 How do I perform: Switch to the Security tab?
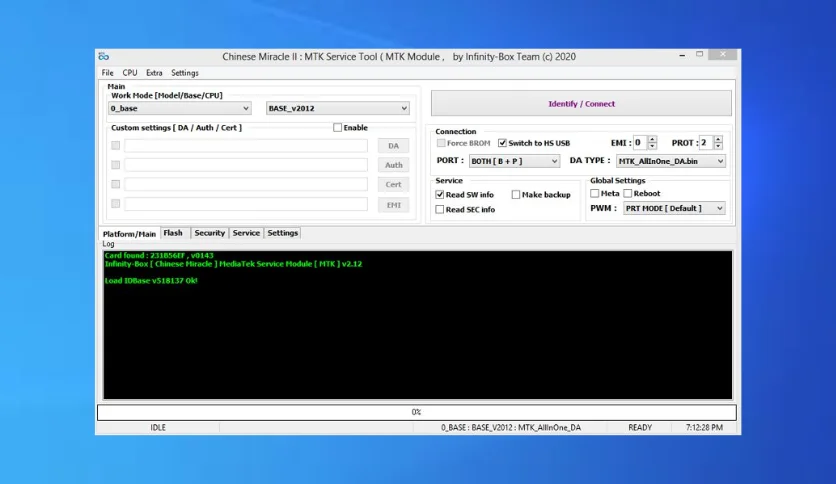[x=210, y=233]
